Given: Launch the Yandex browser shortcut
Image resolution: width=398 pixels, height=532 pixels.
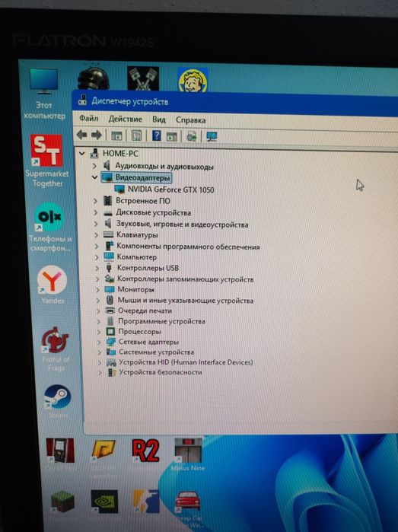Looking at the screenshot, I should 53,285.
